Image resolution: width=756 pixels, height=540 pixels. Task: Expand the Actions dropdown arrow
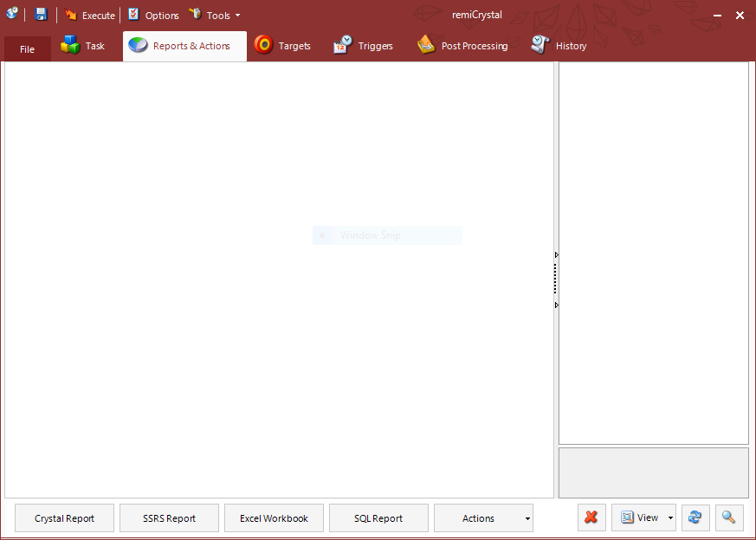527,519
